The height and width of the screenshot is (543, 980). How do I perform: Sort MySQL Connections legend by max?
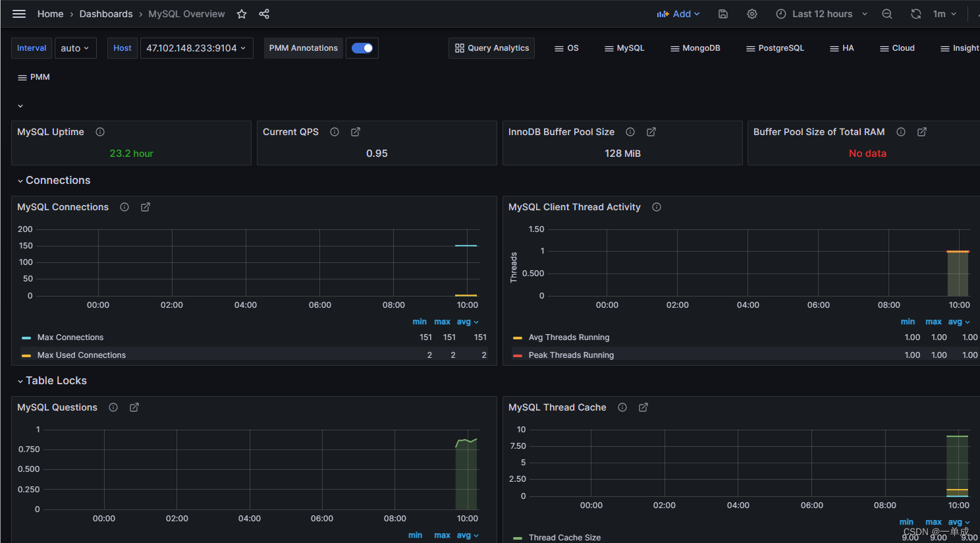tap(442, 322)
